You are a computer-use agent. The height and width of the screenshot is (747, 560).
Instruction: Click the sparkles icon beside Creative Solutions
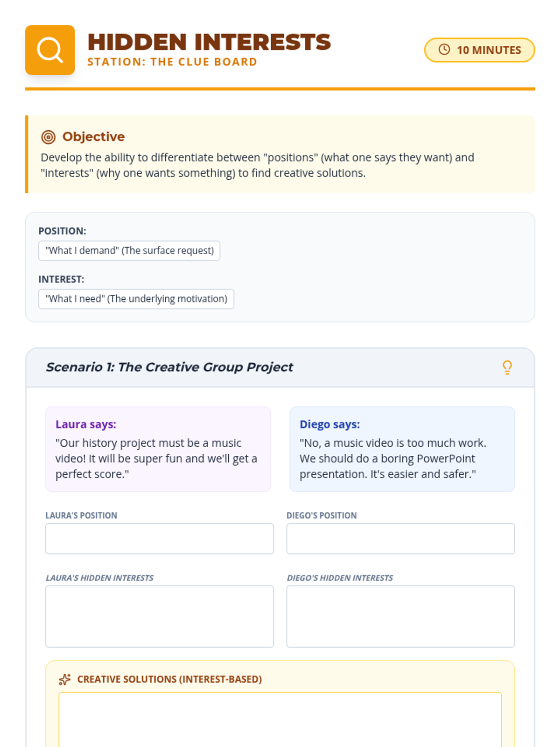pos(65,679)
